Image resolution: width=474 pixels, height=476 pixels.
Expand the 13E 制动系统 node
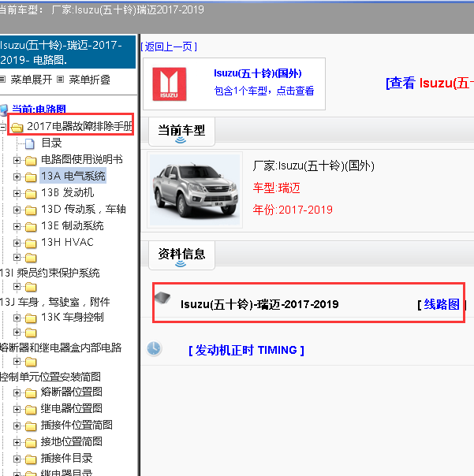click(17, 226)
